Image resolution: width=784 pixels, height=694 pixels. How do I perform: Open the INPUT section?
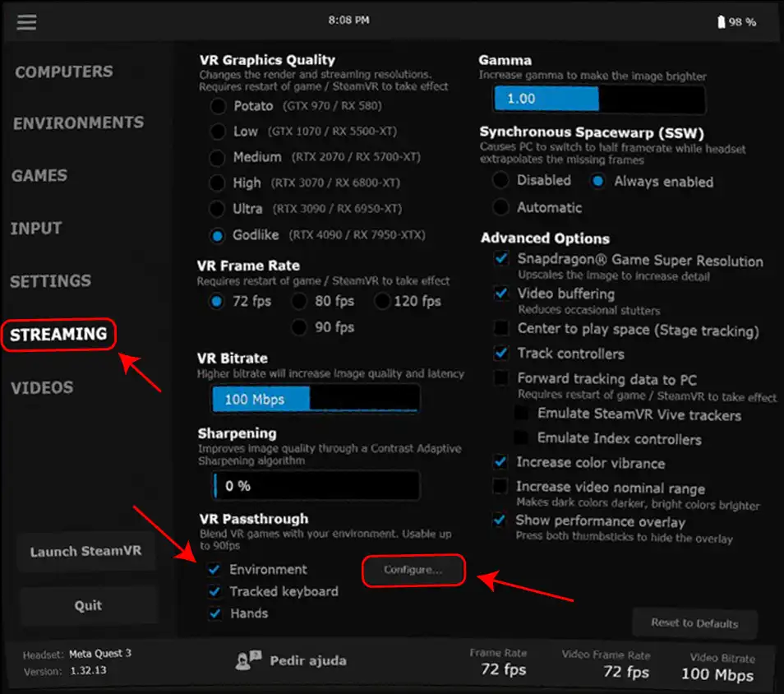click(36, 228)
